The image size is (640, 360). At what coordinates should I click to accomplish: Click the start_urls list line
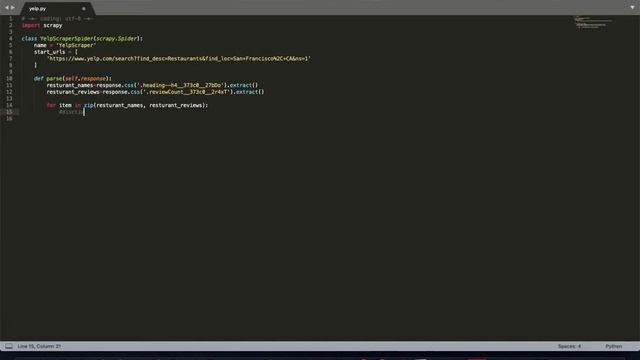(56, 52)
